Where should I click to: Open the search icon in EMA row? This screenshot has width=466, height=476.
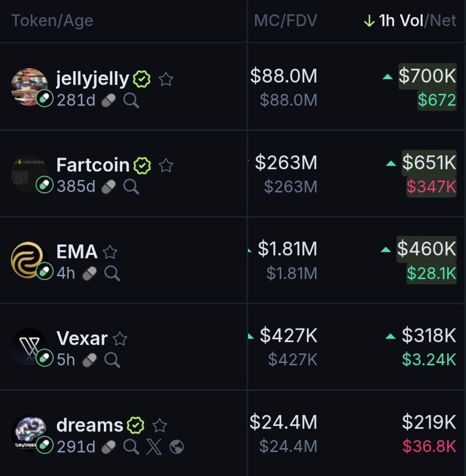[x=112, y=273]
